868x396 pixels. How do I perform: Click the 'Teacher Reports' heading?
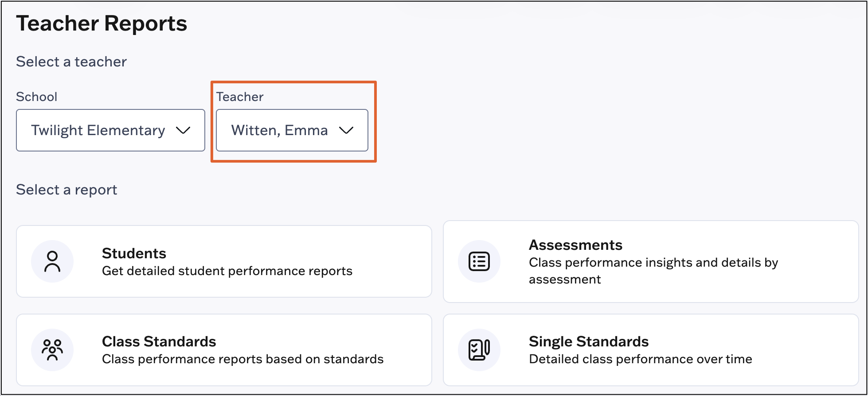click(x=102, y=23)
